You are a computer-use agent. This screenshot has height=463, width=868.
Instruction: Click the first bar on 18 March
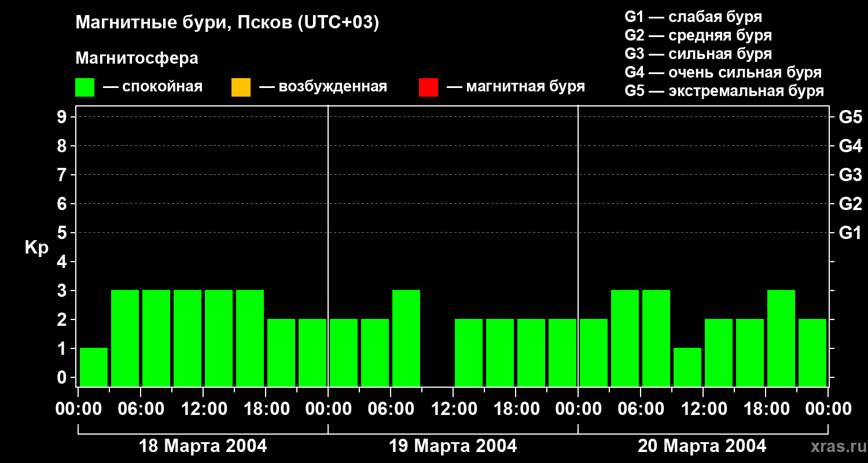(94, 367)
